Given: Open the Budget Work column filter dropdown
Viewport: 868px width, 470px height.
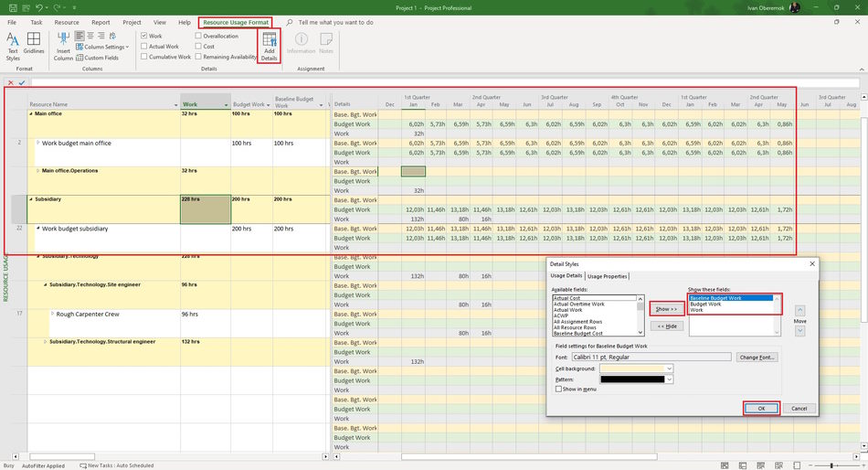Looking at the screenshot, I should pyautogui.click(x=268, y=105).
